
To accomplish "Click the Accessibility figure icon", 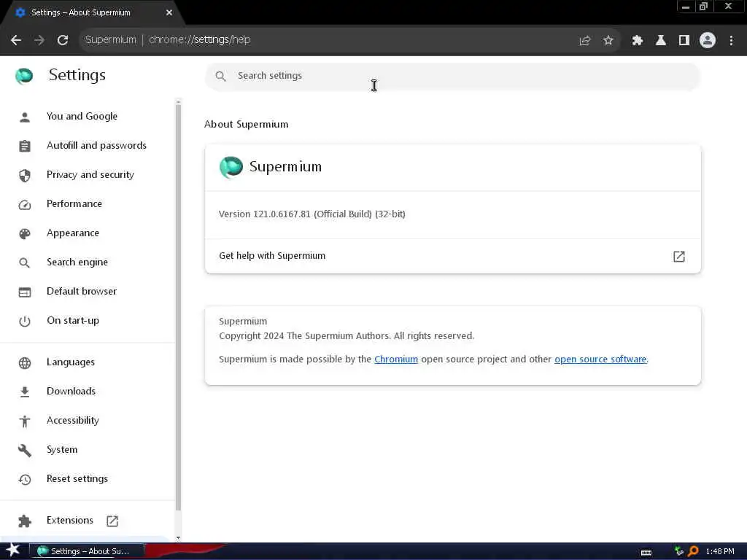I will [24, 421].
